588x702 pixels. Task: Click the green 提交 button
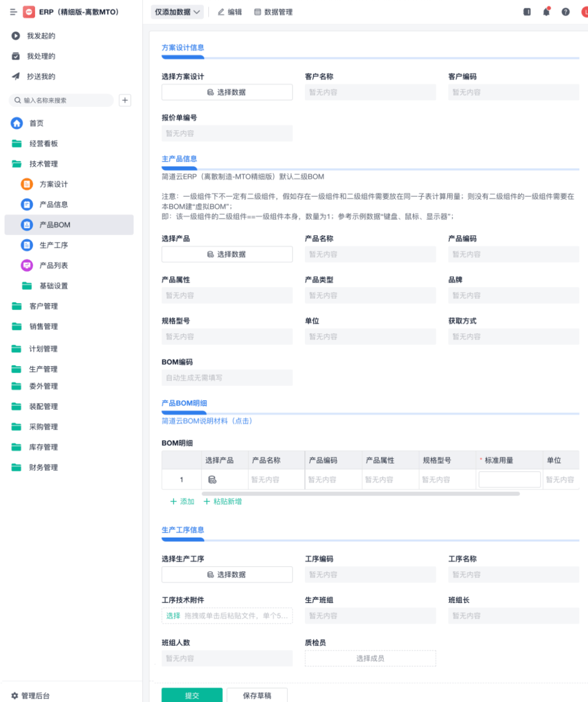tap(192, 696)
